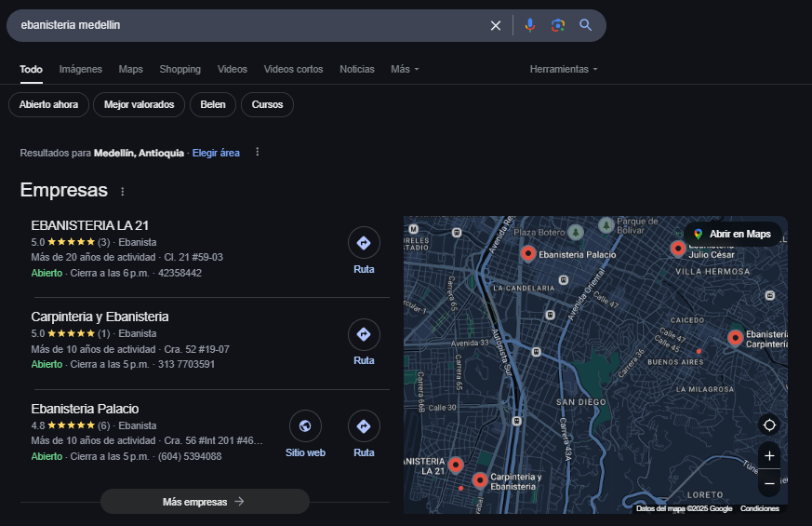Click the magnifier search icon
Screen dimensions: 812x526
[x=586, y=25]
